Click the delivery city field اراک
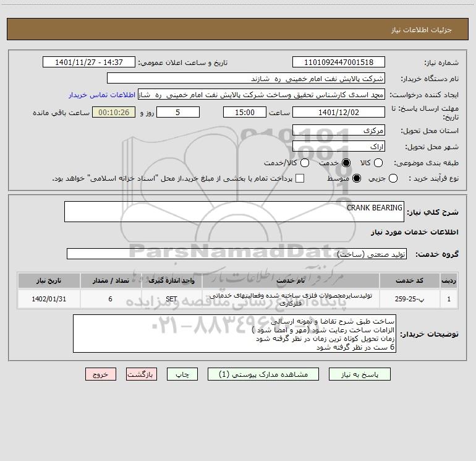Screen dimensions: 476x461 pyautogui.click(x=339, y=146)
